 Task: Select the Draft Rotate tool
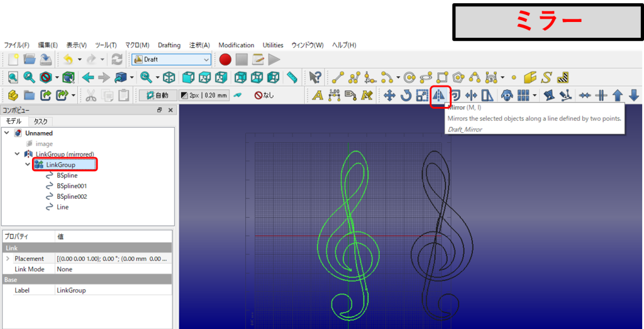pos(406,96)
